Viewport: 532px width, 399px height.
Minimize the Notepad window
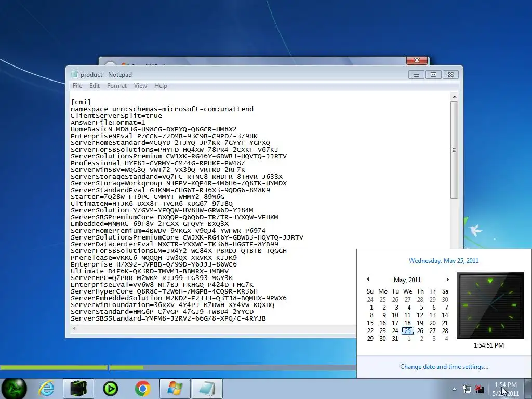tap(416, 75)
